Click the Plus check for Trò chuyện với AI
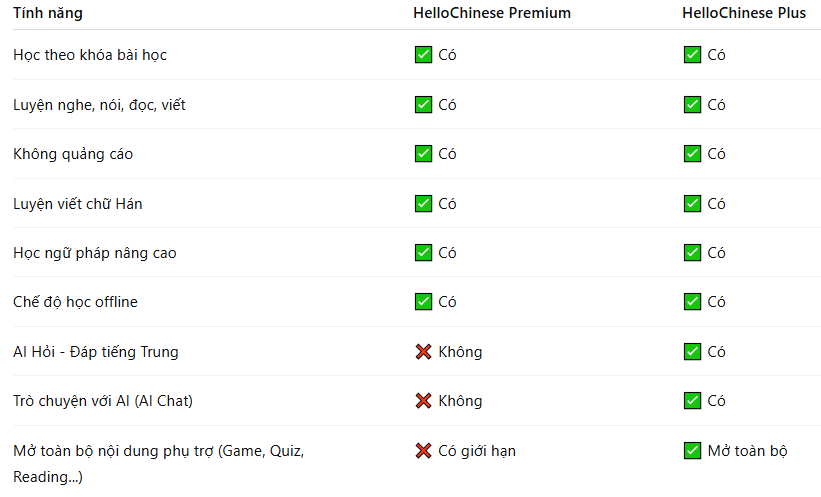Image resolution: width=821 pixels, height=497 pixels. coord(692,401)
